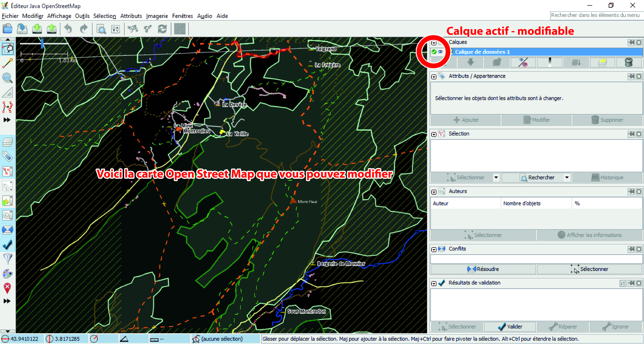Collapse the Auteurs panel arrow
This screenshot has height=344, width=644.
click(x=434, y=192)
